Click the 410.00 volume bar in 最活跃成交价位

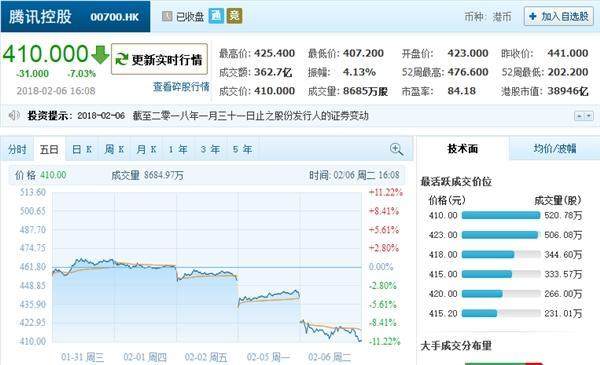coord(501,215)
